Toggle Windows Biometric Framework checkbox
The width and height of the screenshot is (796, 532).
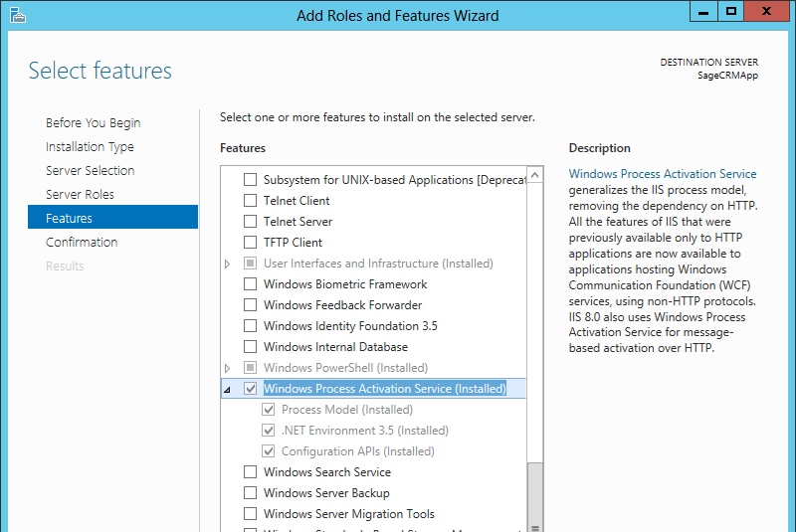coord(251,284)
